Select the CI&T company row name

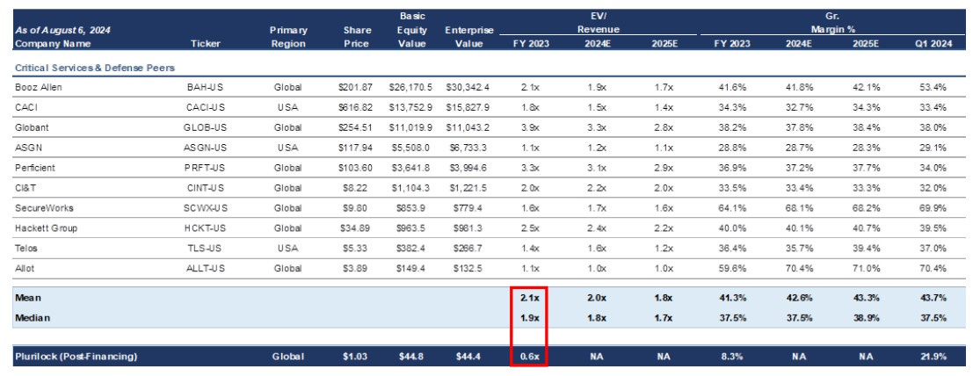[x=25, y=188]
